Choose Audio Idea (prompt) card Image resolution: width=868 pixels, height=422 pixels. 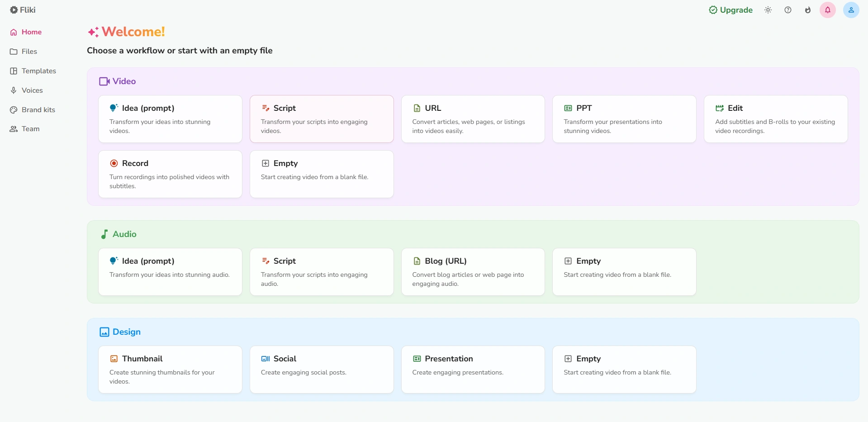click(170, 272)
